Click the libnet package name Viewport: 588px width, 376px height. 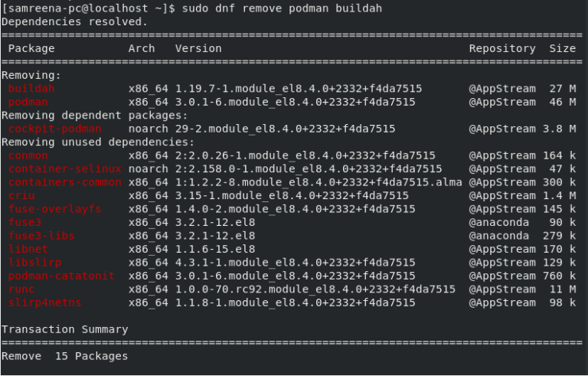click(x=28, y=249)
